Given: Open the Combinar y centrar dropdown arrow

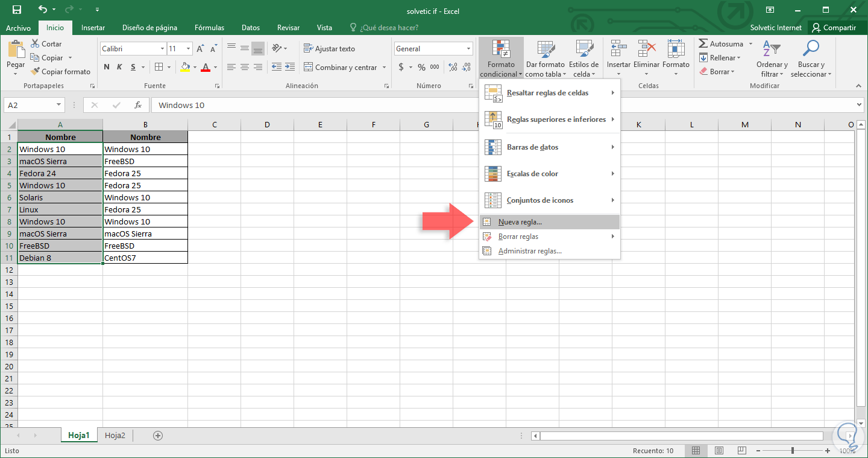Looking at the screenshot, I should pos(383,68).
